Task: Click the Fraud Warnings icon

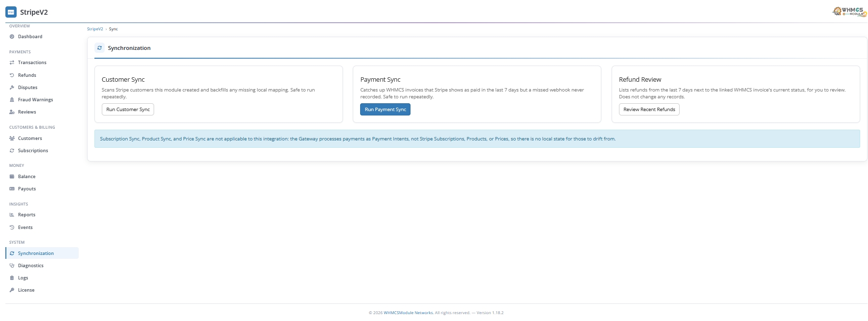Action: [x=12, y=100]
